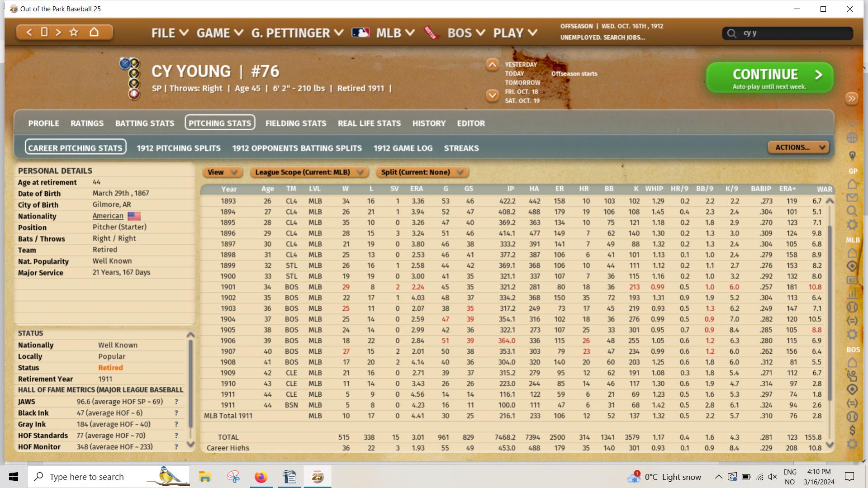Click the lightbulb icon in right sidebar
The image size is (868, 488).
pyautogui.click(x=852, y=156)
